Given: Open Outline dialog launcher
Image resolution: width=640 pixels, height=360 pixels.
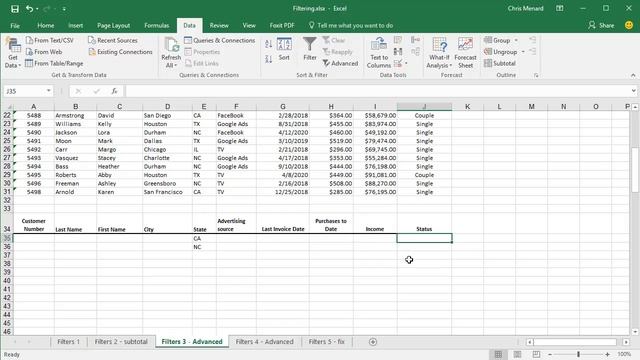Looking at the screenshot, I should click(x=536, y=75).
